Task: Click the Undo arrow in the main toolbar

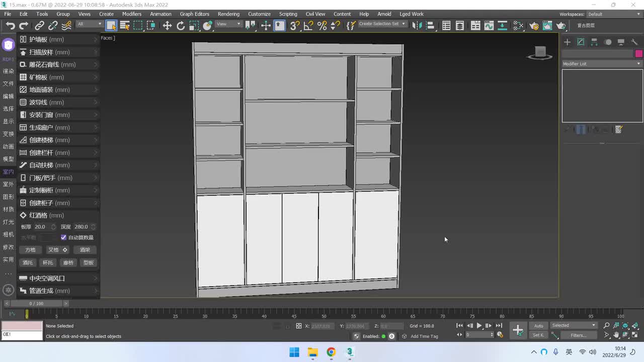Action: 11,26
